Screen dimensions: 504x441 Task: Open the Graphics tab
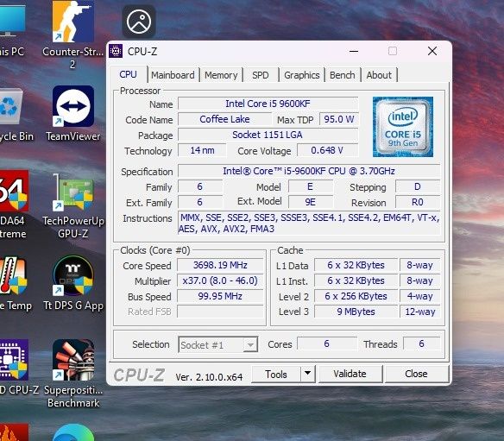[302, 75]
